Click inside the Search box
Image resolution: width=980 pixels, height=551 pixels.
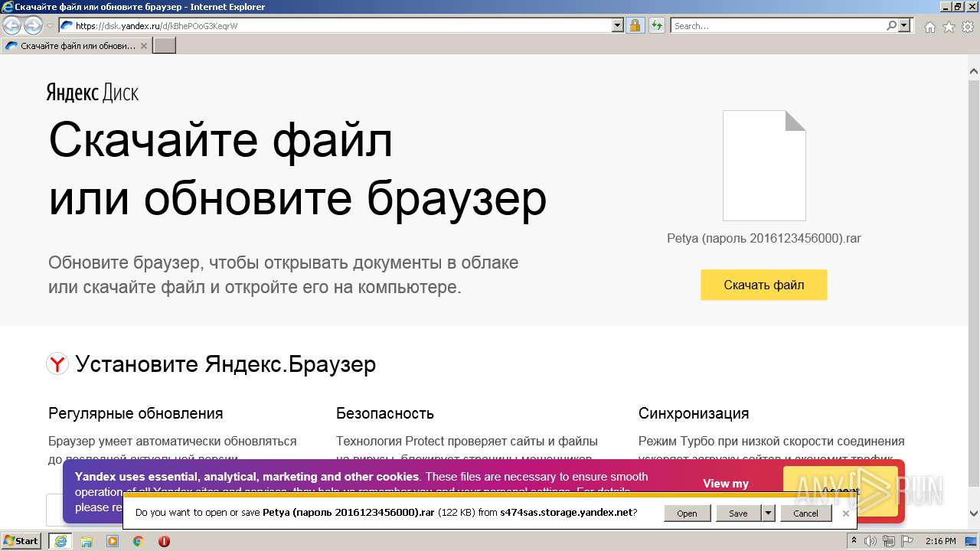coord(778,25)
